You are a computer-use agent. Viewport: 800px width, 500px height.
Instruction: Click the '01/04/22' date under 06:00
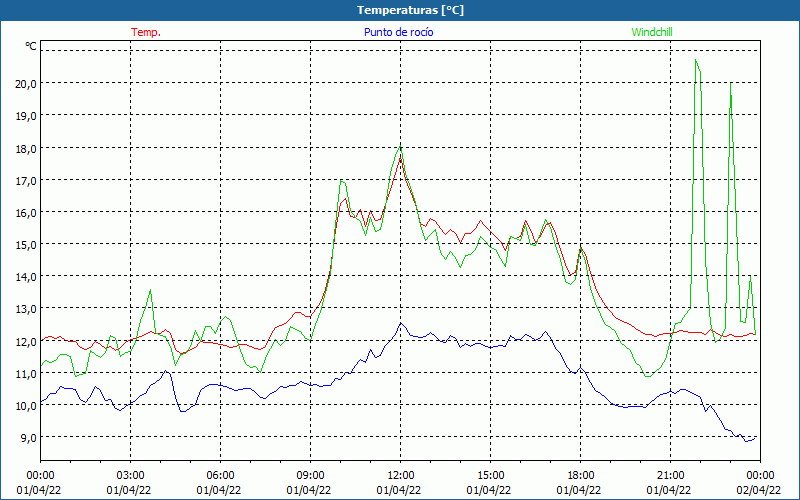coord(219,490)
